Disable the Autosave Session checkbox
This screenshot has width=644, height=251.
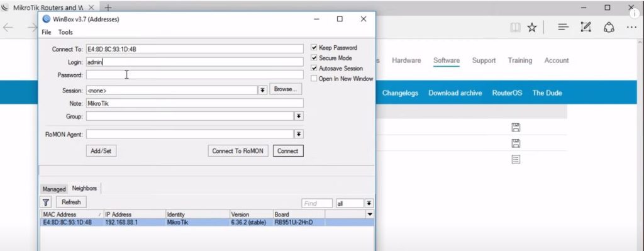point(314,68)
